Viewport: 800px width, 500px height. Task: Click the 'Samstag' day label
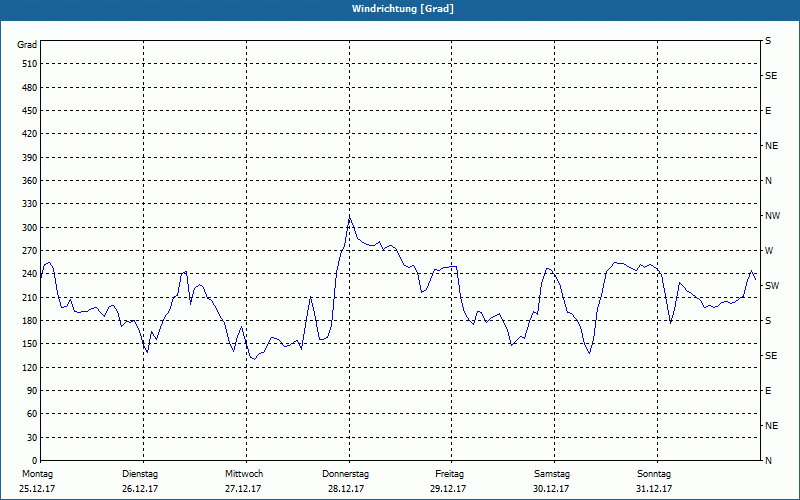[x=552, y=474]
